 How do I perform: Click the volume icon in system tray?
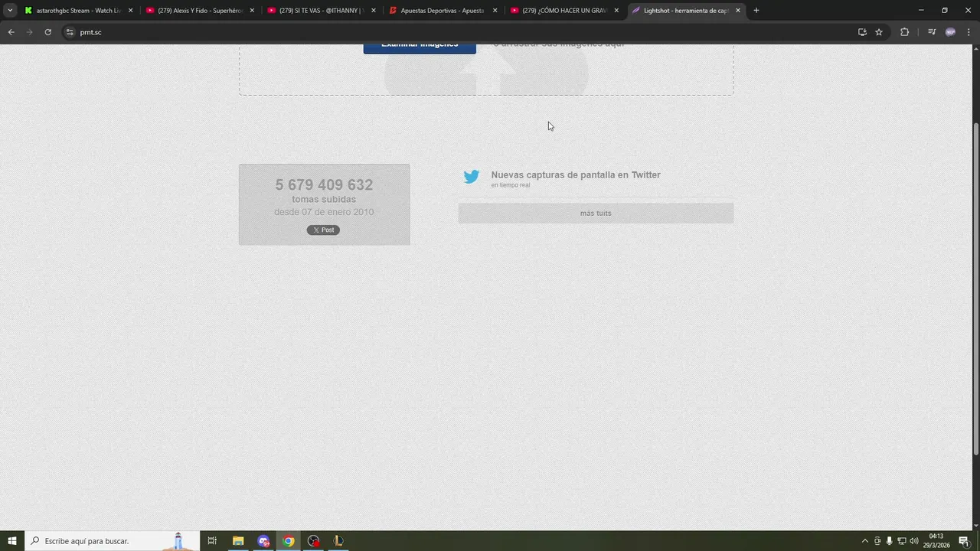914,541
